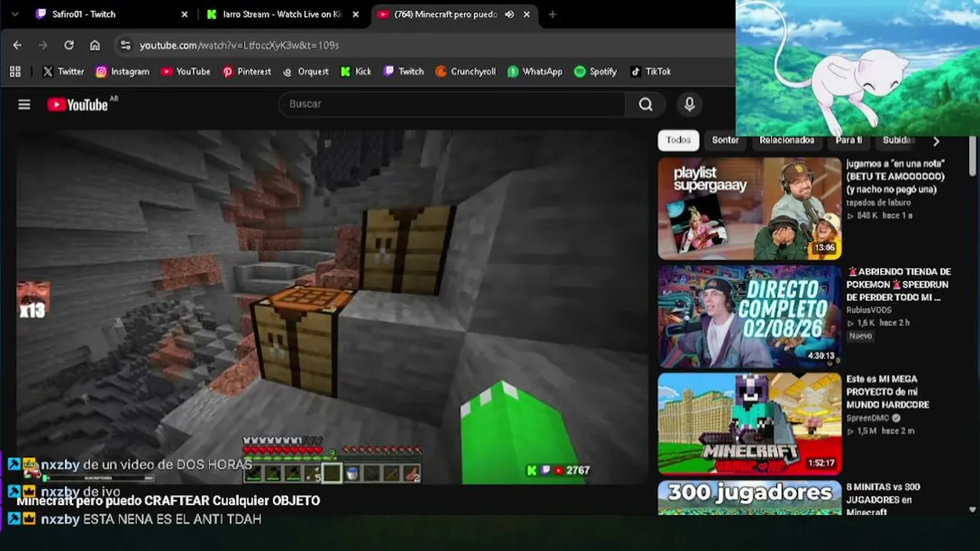980x551 pixels.
Task: Reload the YouTube page
Action: coord(69,45)
